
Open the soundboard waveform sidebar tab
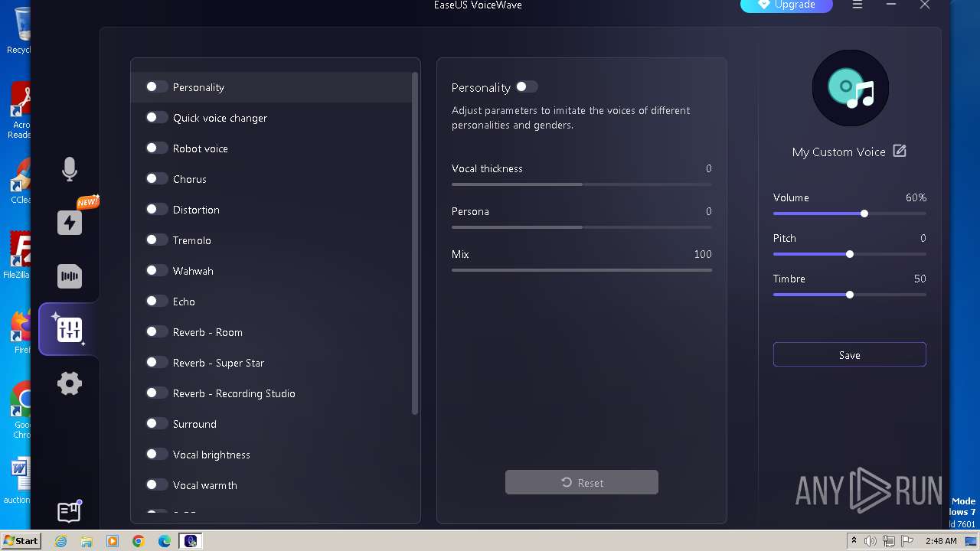point(70,276)
